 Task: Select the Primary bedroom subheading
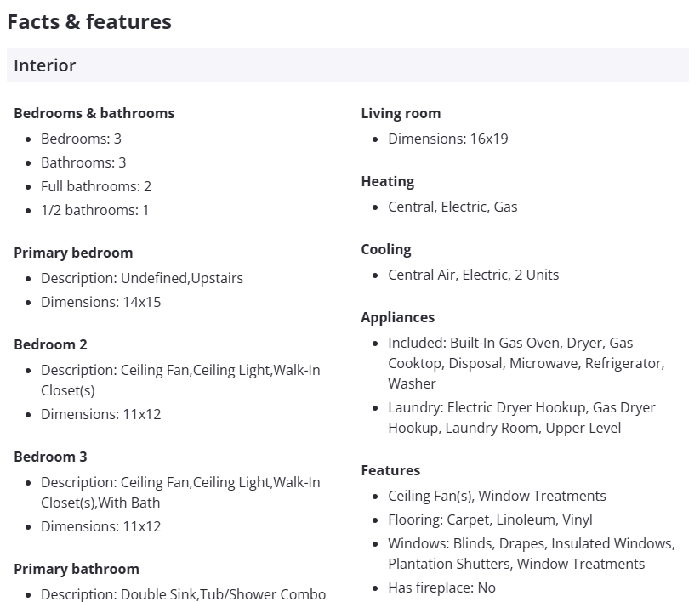tap(73, 253)
